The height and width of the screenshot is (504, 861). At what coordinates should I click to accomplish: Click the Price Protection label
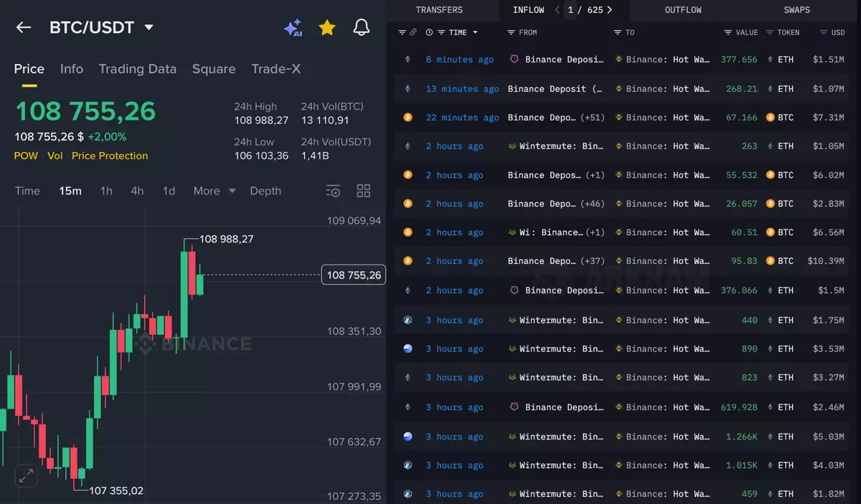110,156
